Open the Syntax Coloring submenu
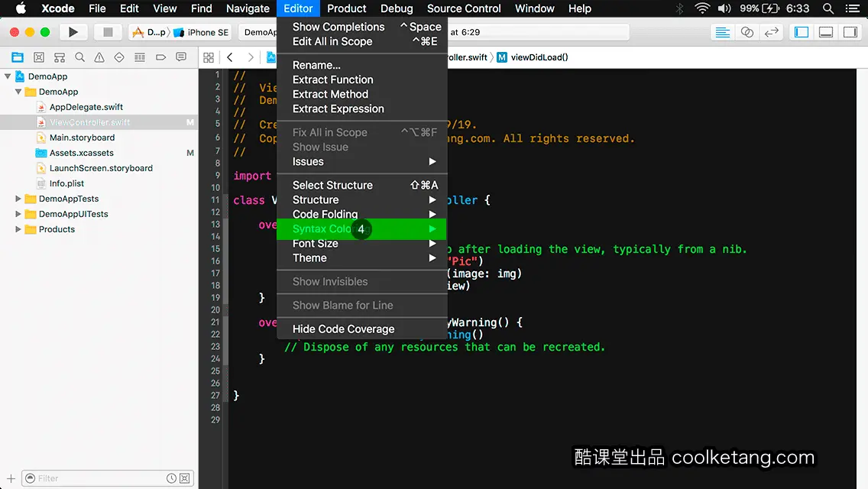The image size is (868, 489). click(x=361, y=228)
